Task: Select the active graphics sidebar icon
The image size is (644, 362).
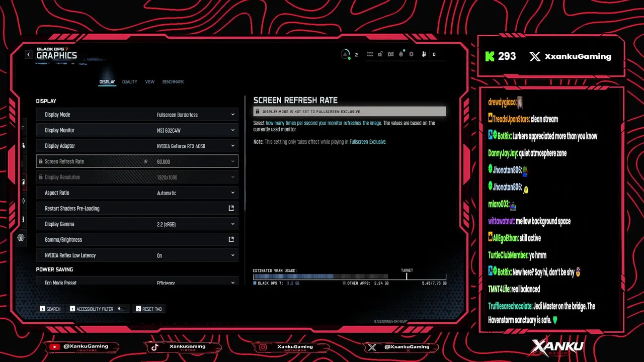Action: [23, 182]
